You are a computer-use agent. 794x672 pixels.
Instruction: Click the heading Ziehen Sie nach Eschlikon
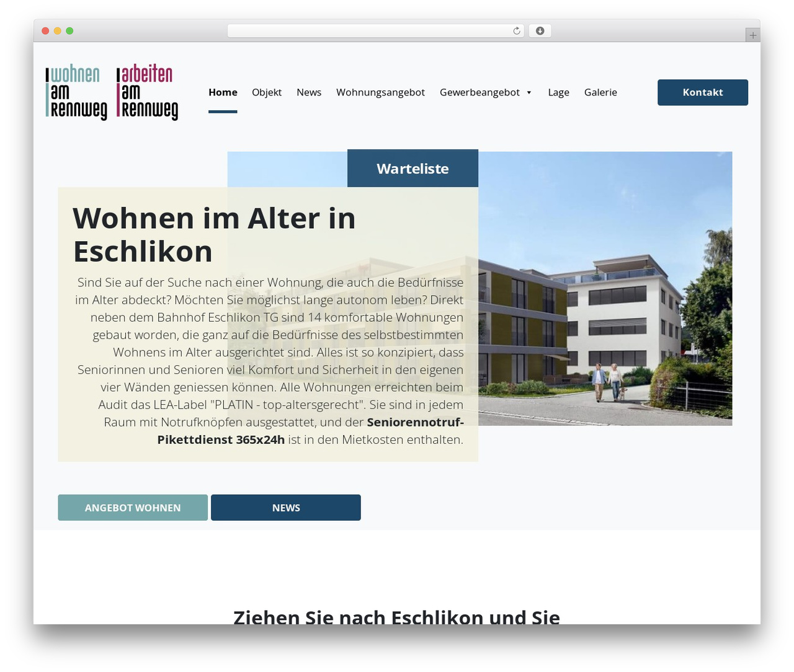396,617
